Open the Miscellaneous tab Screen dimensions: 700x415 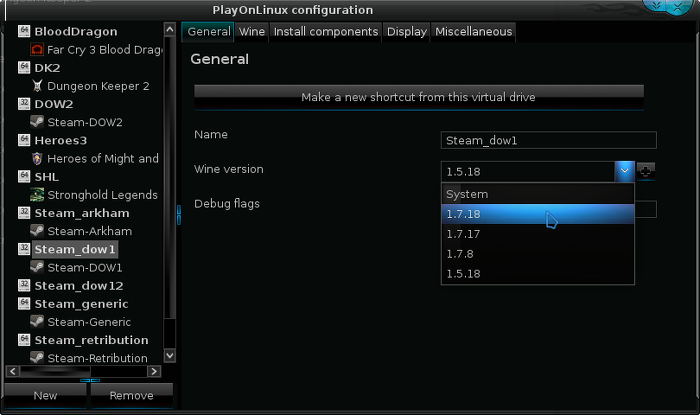pyautogui.click(x=473, y=32)
